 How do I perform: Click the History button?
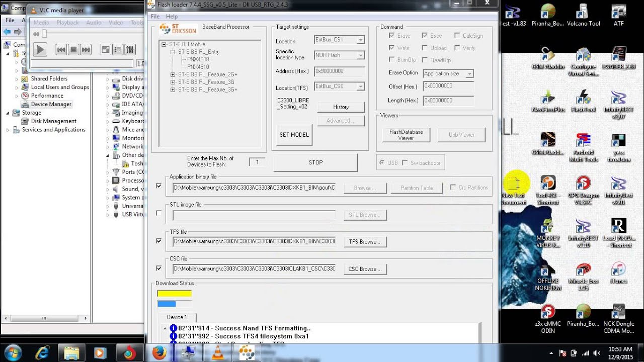coord(341,107)
